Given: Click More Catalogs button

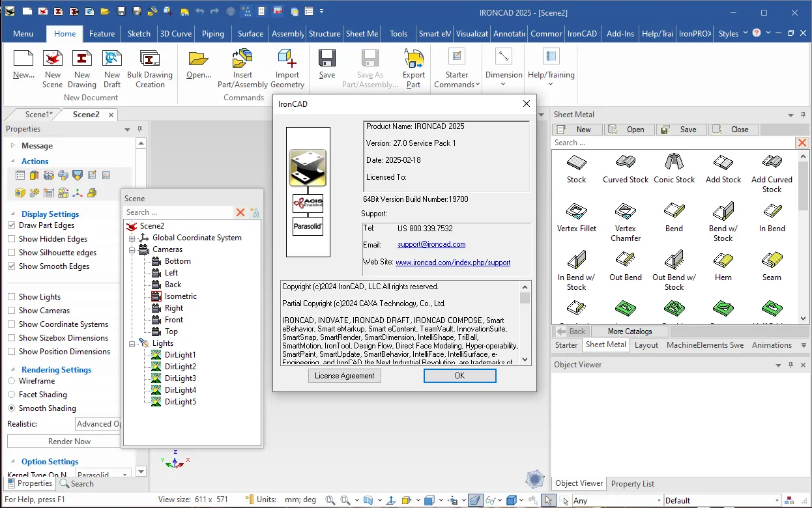Looking at the screenshot, I should pos(630,332).
